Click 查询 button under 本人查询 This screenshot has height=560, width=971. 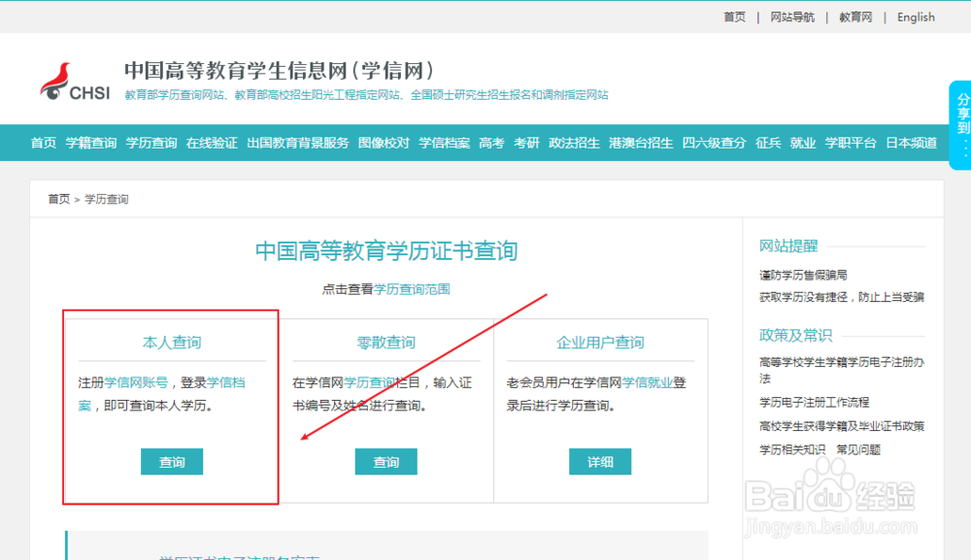click(172, 462)
